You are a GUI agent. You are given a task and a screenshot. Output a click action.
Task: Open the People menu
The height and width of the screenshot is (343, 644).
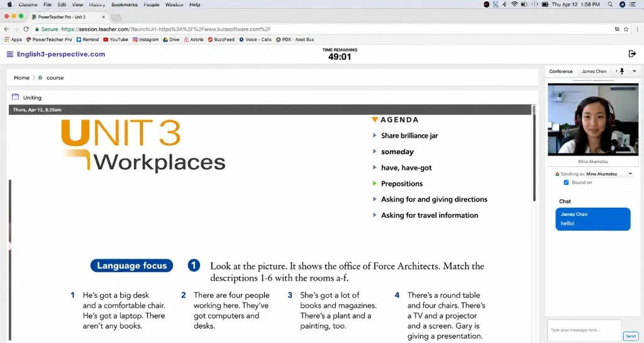151,4
